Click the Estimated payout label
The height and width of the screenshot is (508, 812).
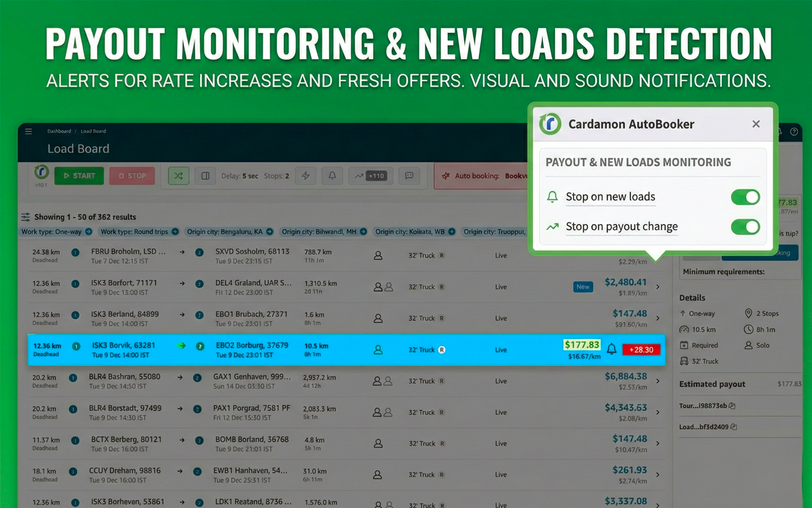[x=712, y=384]
